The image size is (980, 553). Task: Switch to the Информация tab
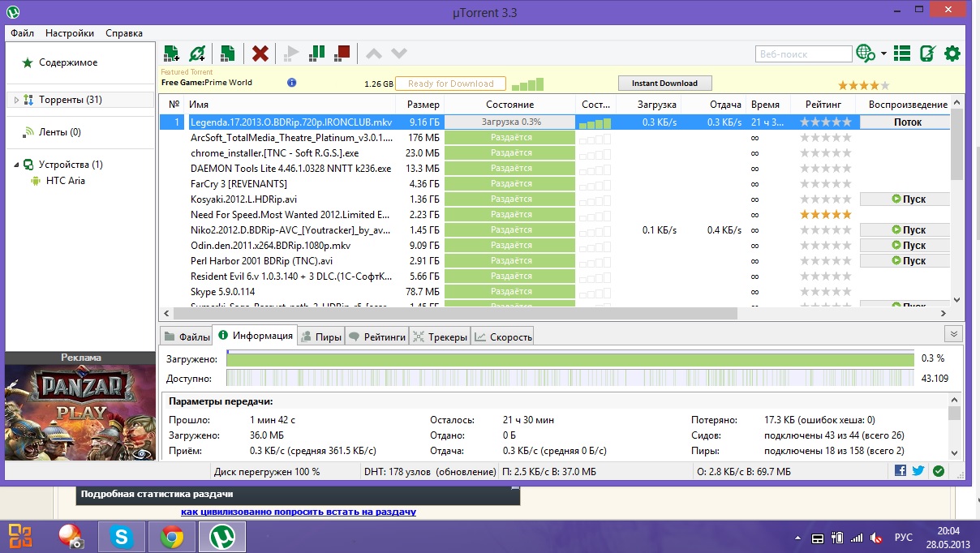point(255,336)
